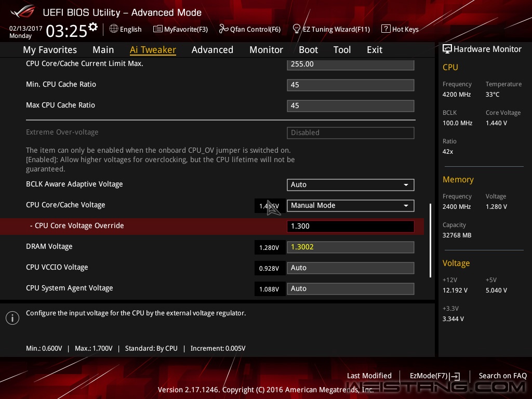Open the Advanced tab
The height and width of the screenshot is (399, 532).
pyautogui.click(x=212, y=49)
